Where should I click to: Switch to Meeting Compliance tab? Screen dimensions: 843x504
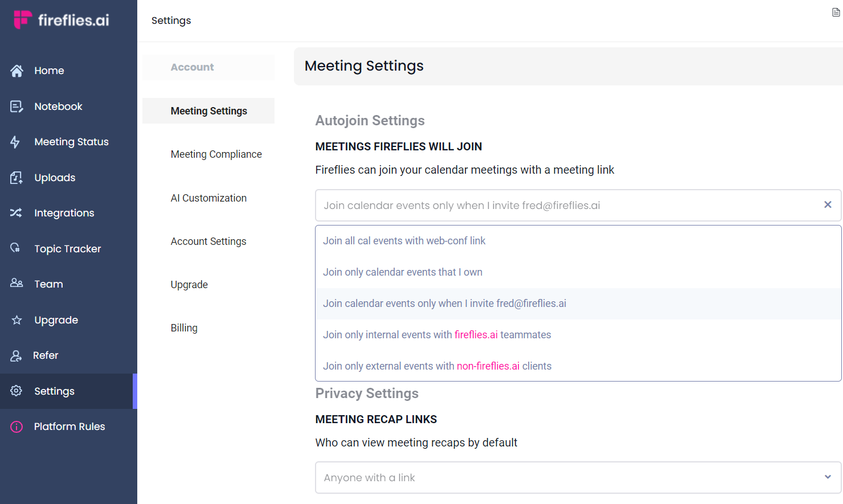pyautogui.click(x=216, y=154)
